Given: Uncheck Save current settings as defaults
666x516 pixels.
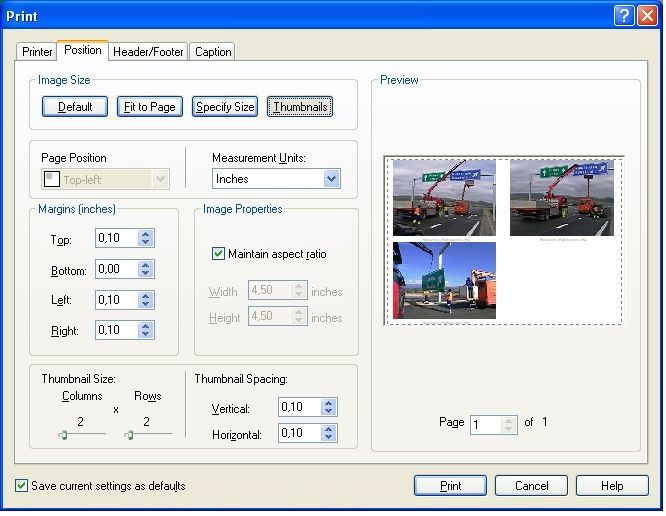Looking at the screenshot, I should coord(22,486).
